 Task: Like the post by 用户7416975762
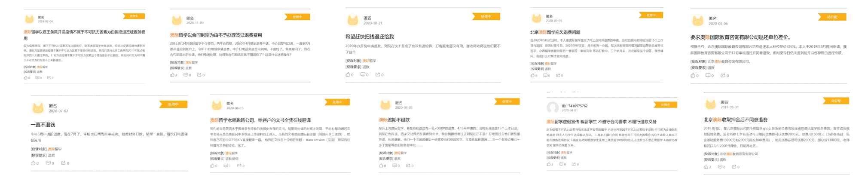click(x=549, y=164)
